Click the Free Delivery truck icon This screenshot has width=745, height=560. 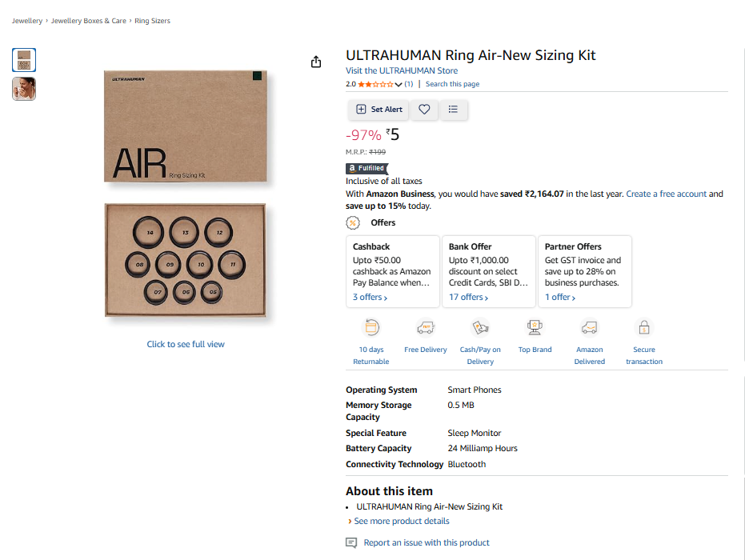(426, 327)
